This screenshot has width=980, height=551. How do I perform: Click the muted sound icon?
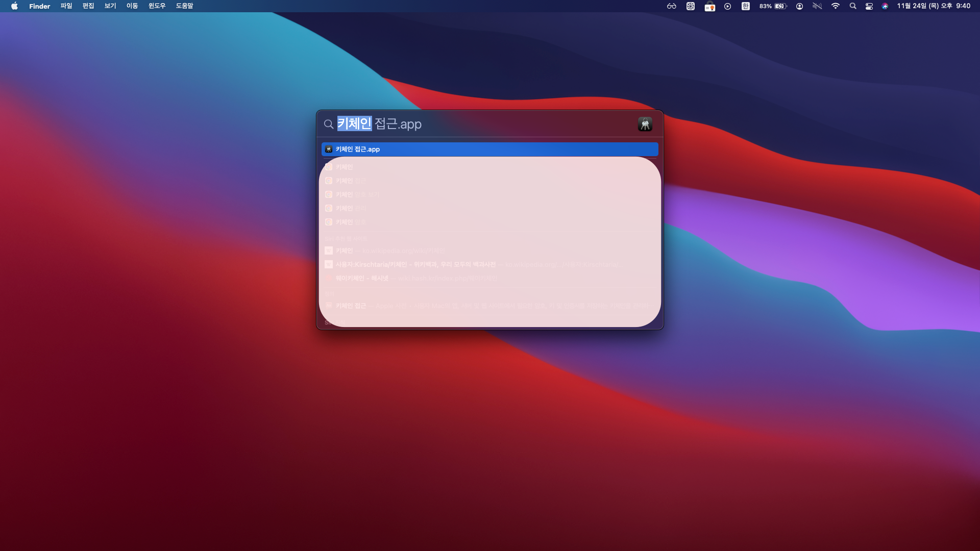coord(817,6)
